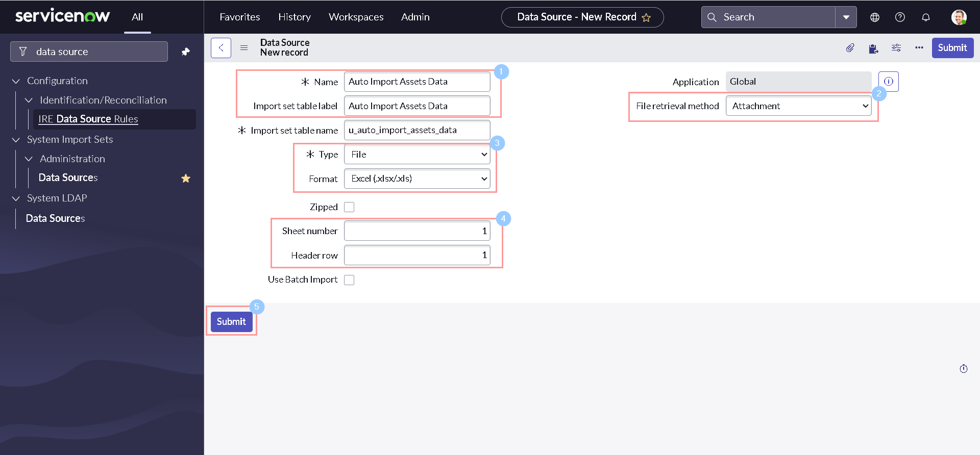Click the application info icon beside Global
Image resolution: width=980 pixels, height=455 pixels.
(x=889, y=82)
